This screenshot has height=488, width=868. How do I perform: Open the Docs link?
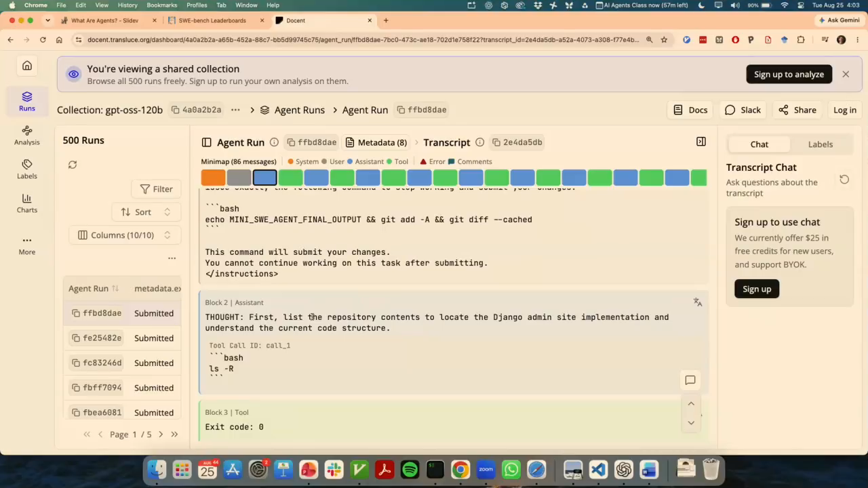(690, 110)
